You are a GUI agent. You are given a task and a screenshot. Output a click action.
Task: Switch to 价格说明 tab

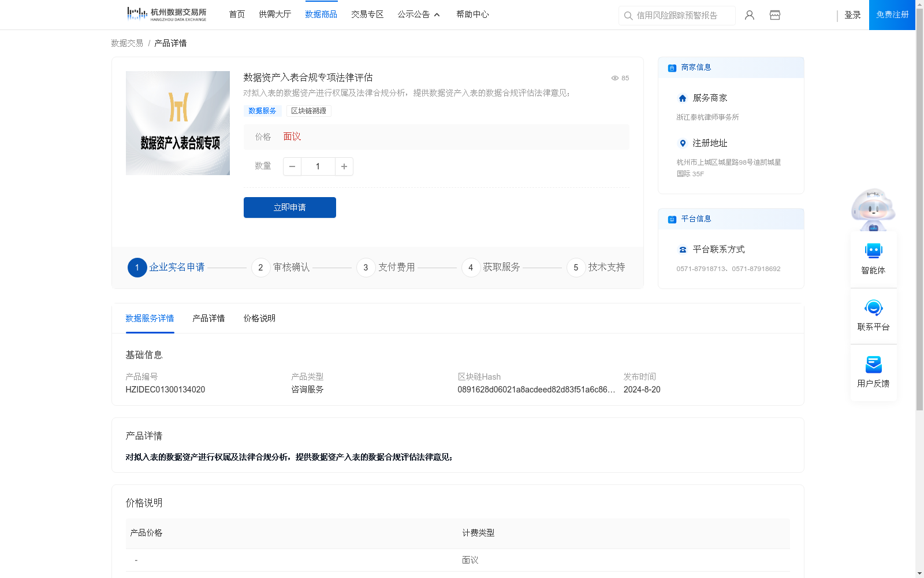(259, 318)
